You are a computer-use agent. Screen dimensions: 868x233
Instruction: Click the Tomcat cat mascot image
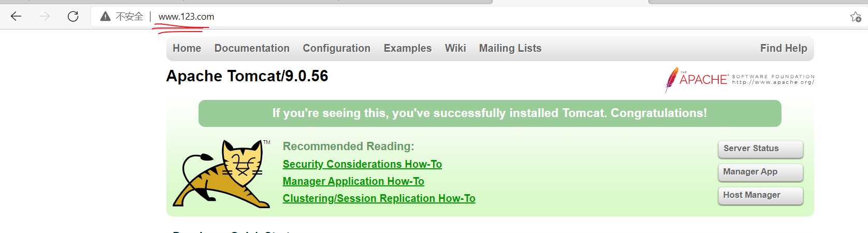(222, 174)
